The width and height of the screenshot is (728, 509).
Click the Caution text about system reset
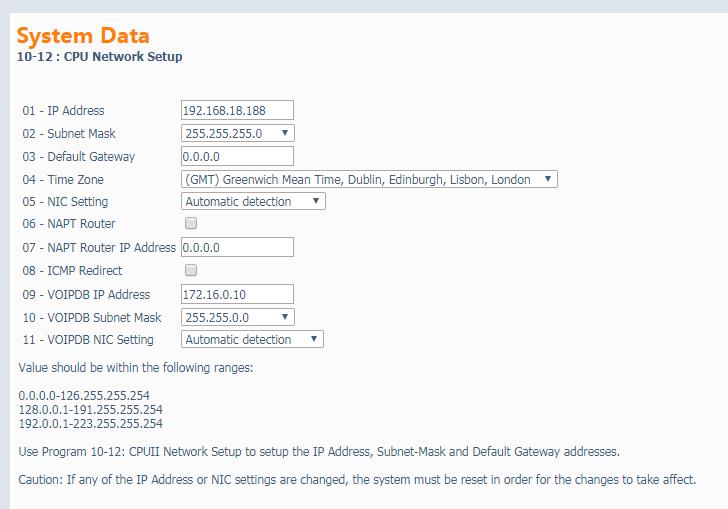click(x=357, y=479)
